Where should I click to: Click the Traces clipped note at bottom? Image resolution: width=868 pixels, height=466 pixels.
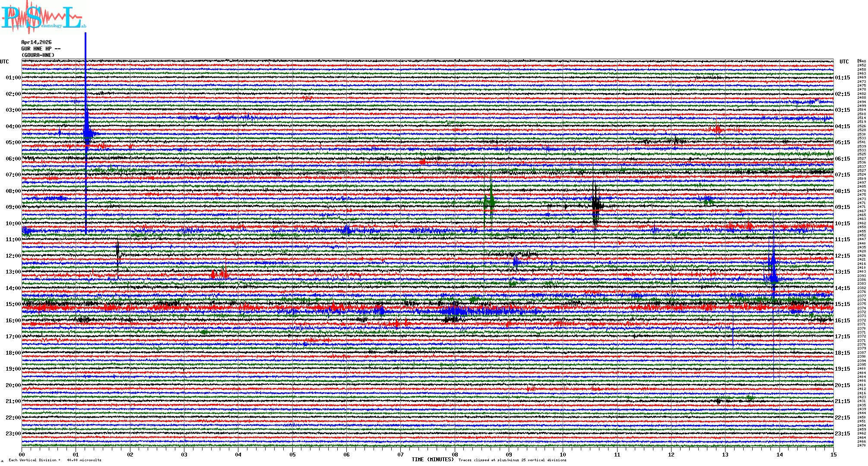512,460
